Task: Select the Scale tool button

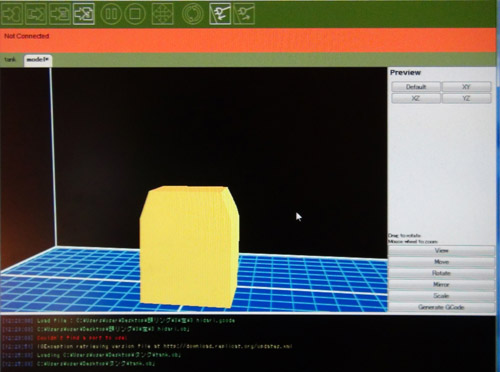Action: 441,296
